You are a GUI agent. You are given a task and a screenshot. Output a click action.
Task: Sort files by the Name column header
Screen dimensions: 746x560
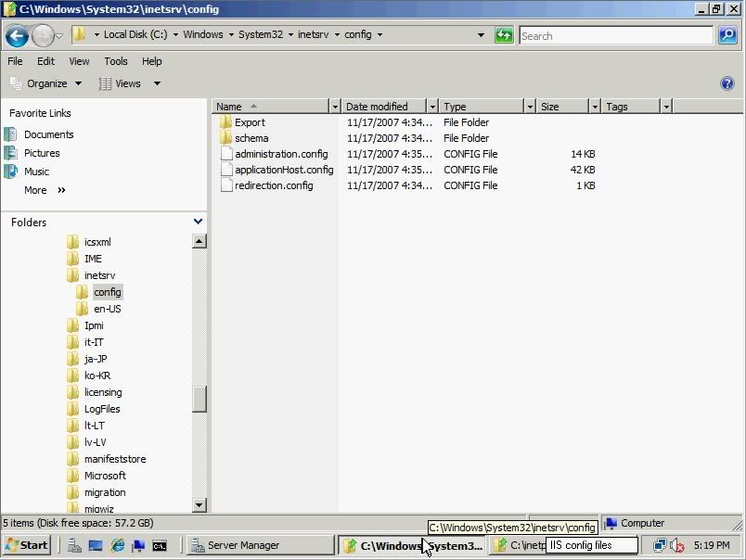(271, 107)
